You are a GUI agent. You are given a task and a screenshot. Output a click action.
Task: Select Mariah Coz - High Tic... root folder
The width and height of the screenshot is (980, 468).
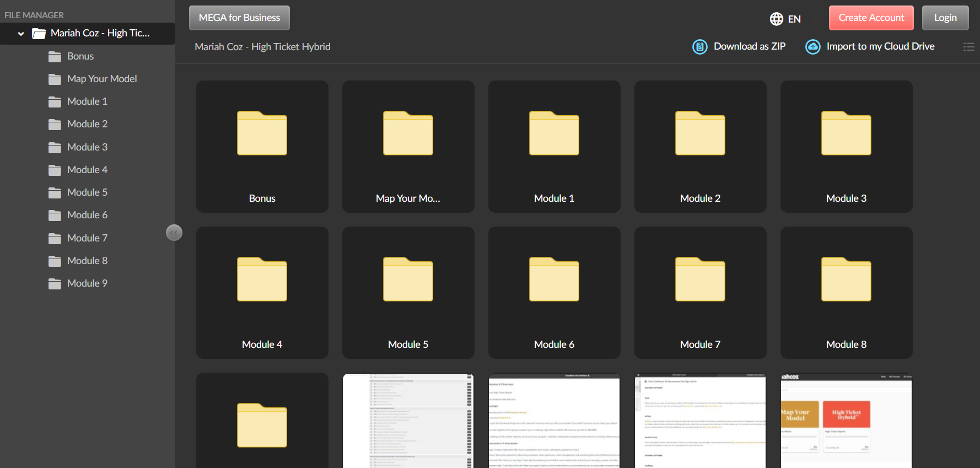click(x=88, y=34)
